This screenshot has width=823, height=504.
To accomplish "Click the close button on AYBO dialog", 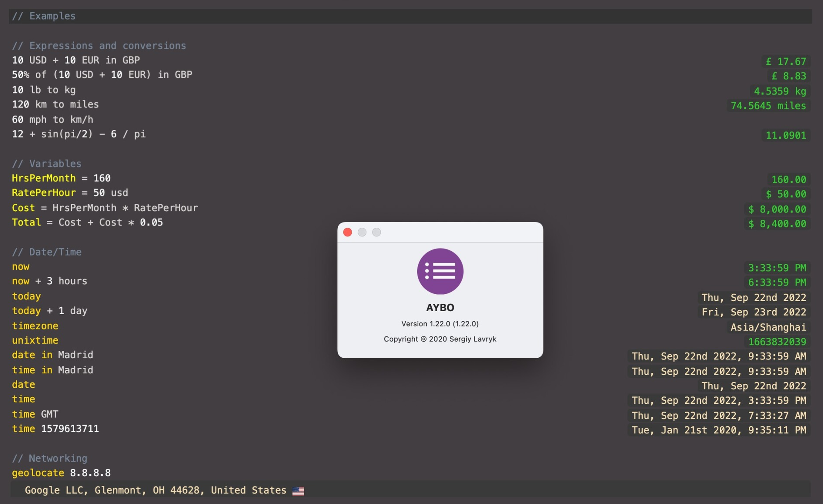I will click(x=347, y=232).
